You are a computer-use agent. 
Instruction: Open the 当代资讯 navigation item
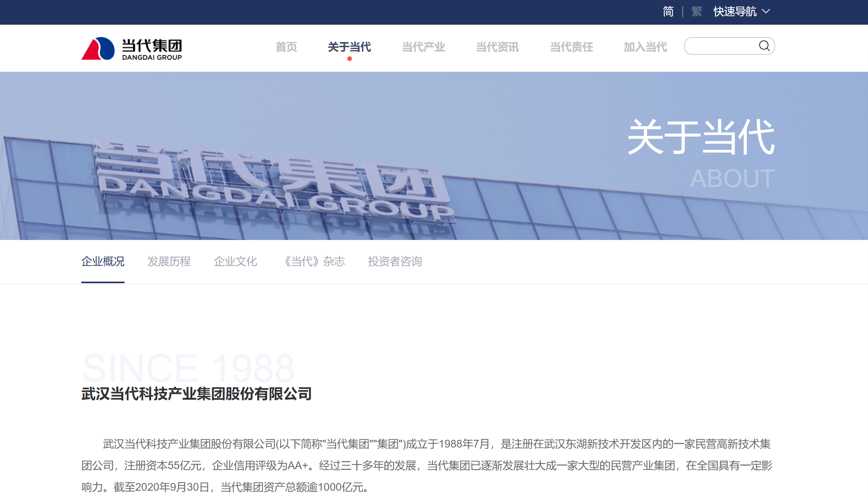(x=497, y=47)
